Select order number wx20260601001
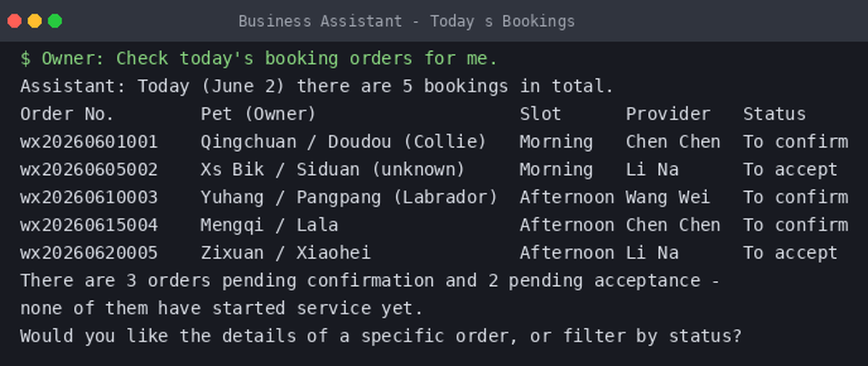The height and width of the screenshot is (366, 868). click(89, 141)
